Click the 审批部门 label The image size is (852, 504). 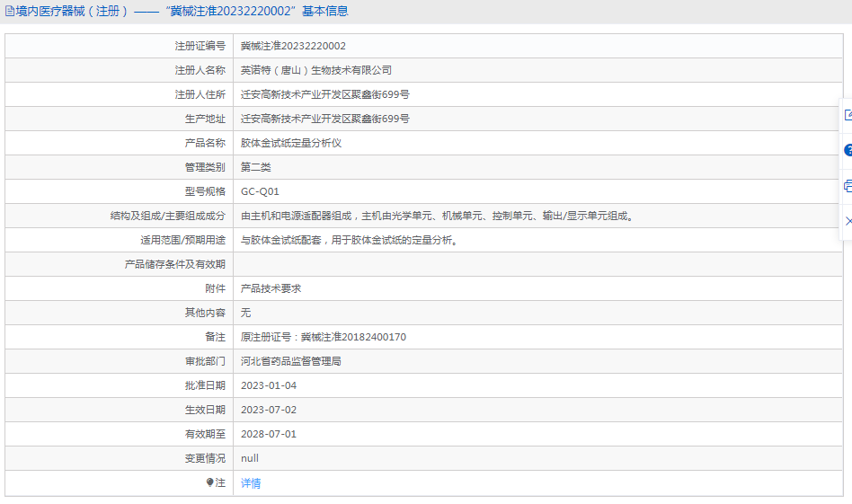(205, 361)
